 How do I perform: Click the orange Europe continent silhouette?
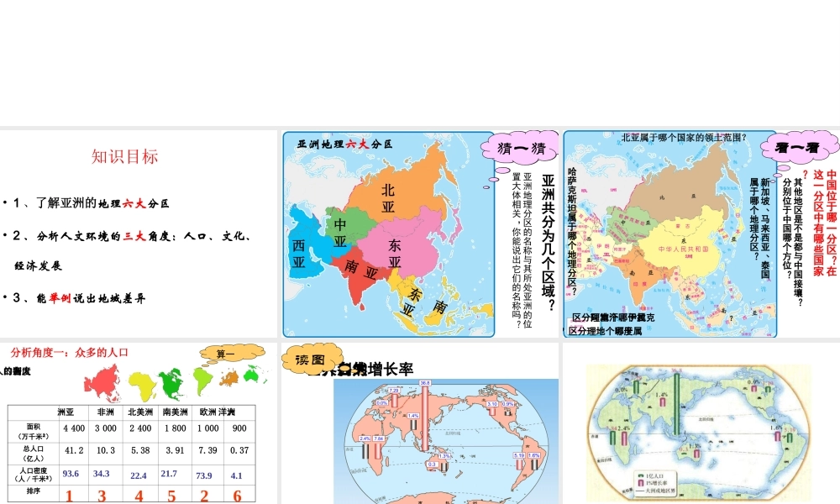(x=229, y=378)
